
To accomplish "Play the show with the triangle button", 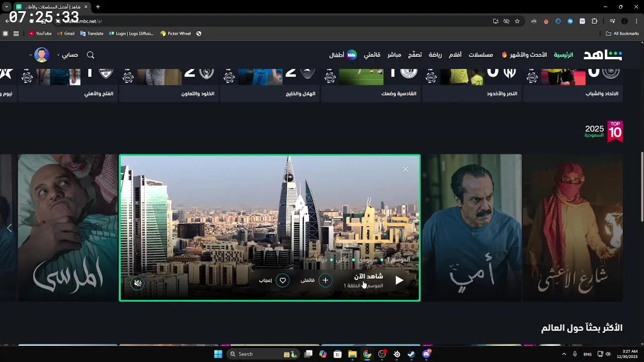I will click(399, 281).
